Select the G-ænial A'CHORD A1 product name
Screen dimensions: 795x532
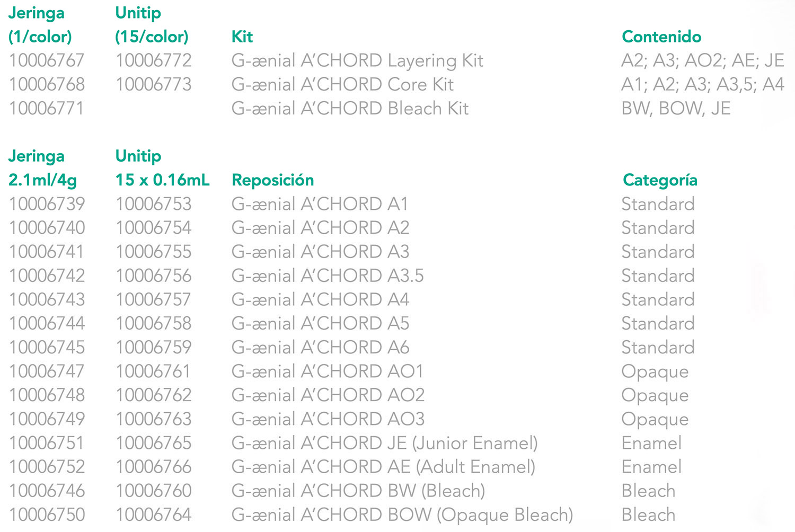click(x=320, y=204)
